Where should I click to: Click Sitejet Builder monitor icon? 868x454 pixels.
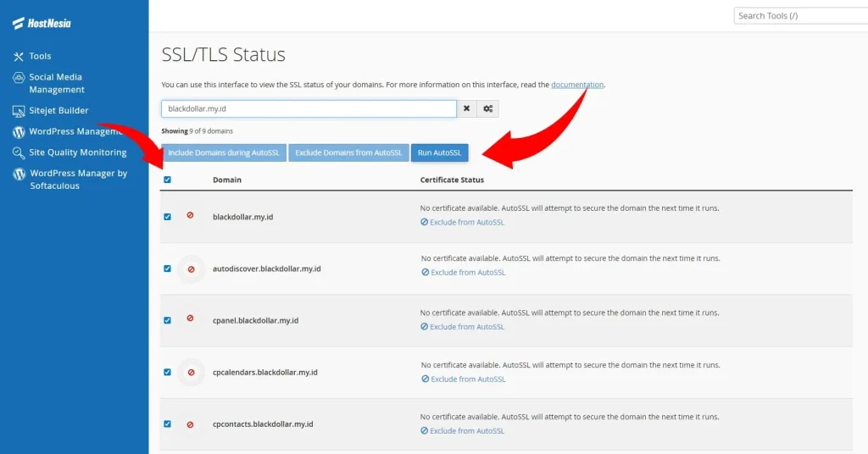pyautogui.click(x=19, y=111)
